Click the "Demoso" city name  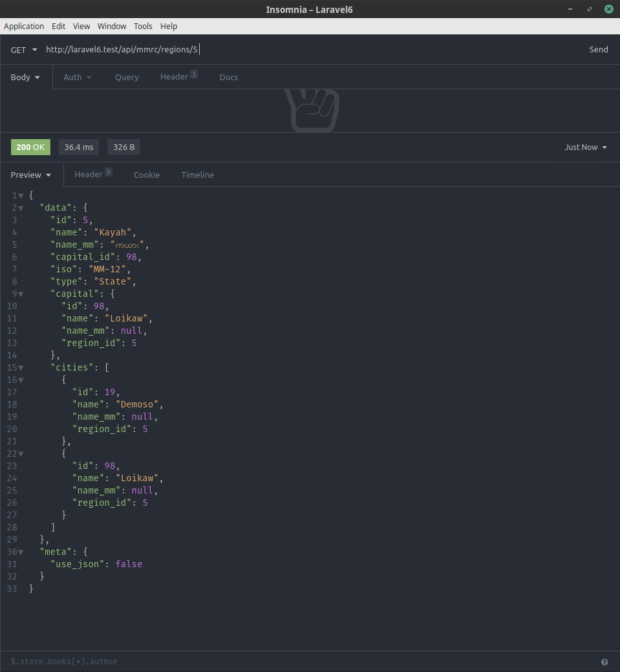pos(137,405)
